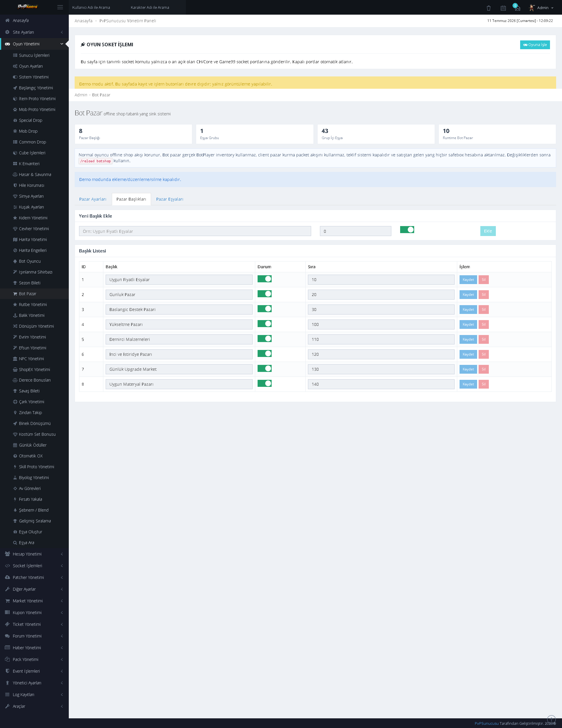Click the Bot Pazar cart icon in the sidebar

click(x=15, y=294)
